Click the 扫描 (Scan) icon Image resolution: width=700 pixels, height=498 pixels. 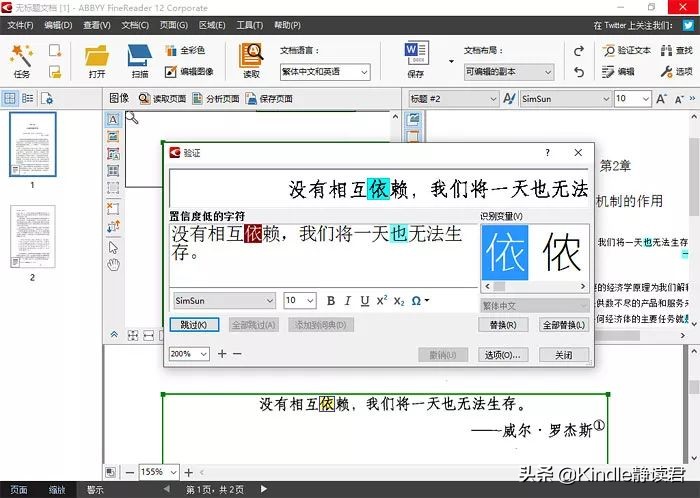pos(139,61)
